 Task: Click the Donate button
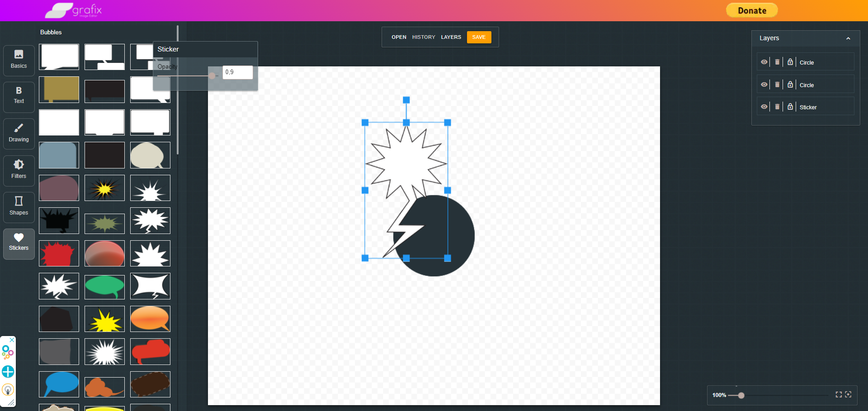752,10
